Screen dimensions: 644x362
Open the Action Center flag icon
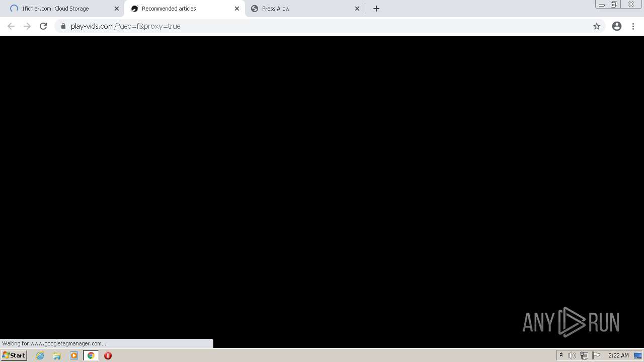[596, 355]
